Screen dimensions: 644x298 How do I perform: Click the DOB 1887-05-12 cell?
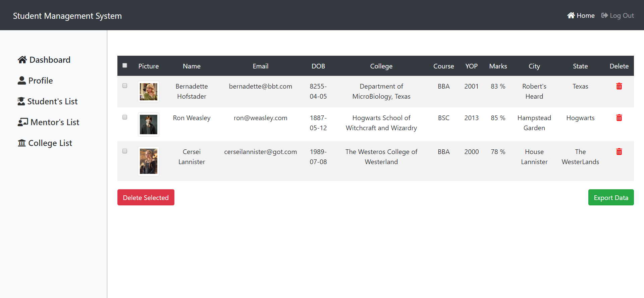click(318, 123)
